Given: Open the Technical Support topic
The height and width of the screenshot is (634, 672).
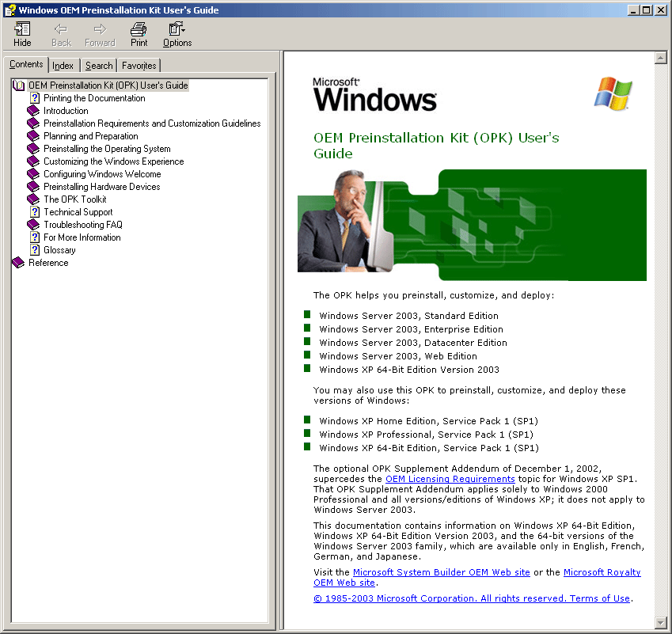Looking at the screenshot, I should click(78, 212).
